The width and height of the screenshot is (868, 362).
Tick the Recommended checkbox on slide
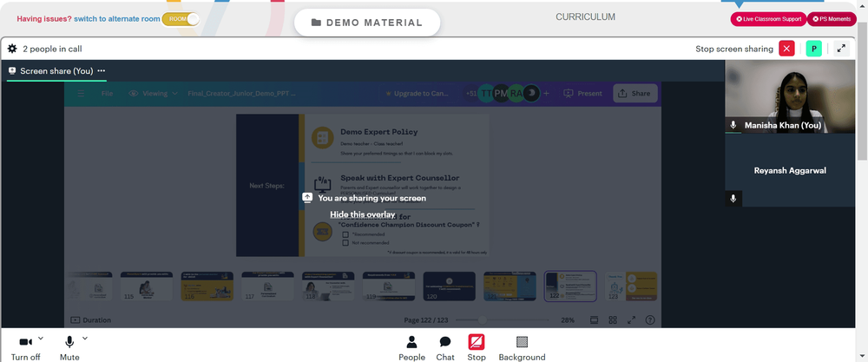(x=345, y=234)
